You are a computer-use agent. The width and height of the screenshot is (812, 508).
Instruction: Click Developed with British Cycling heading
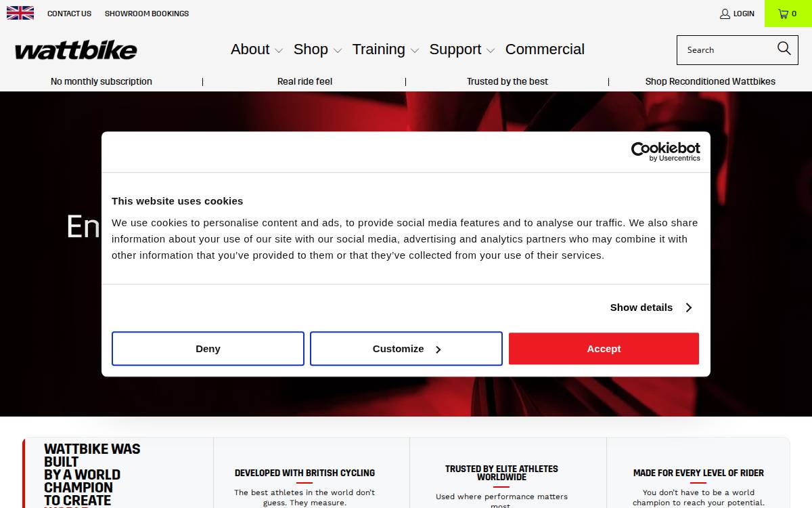click(x=304, y=473)
